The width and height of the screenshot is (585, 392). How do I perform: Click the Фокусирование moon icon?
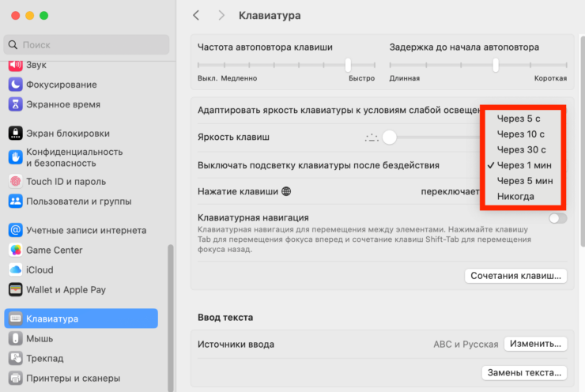click(15, 85)
